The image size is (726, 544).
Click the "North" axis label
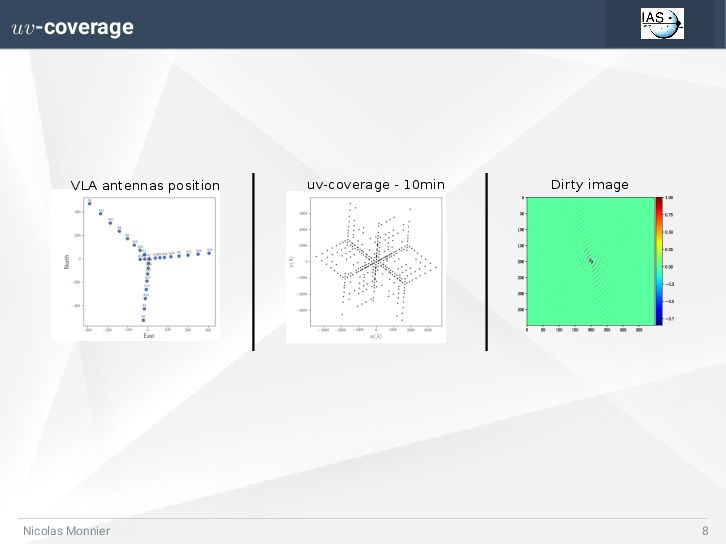click(x=66, y=262)
